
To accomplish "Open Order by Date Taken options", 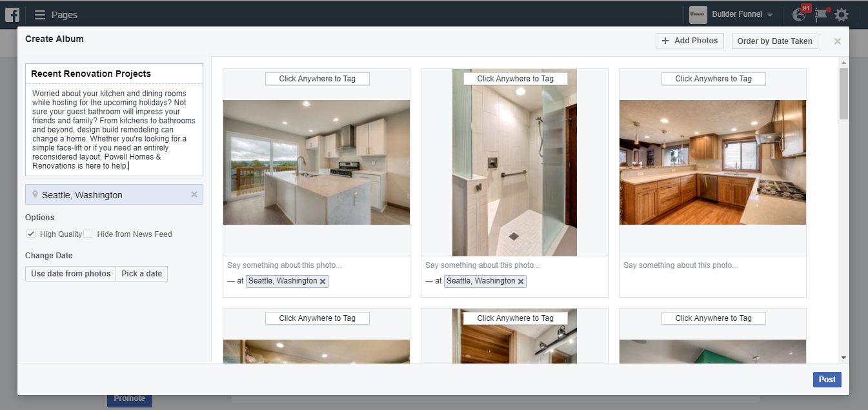I will coord(774,41).
